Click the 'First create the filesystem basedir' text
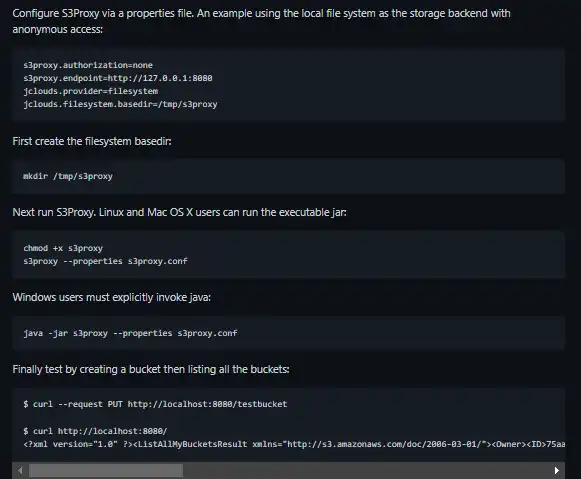Screen dimensions: 581x479 (x=92, y=142)
